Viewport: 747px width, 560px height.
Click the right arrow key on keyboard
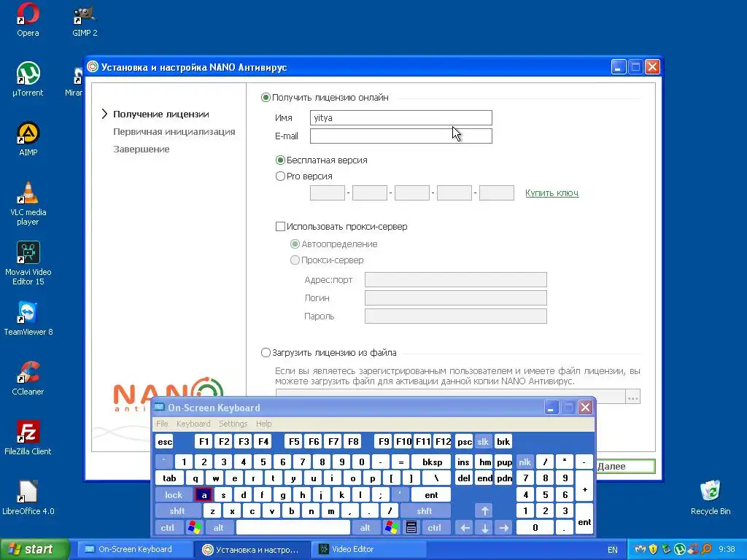click(x=504, y=528)
